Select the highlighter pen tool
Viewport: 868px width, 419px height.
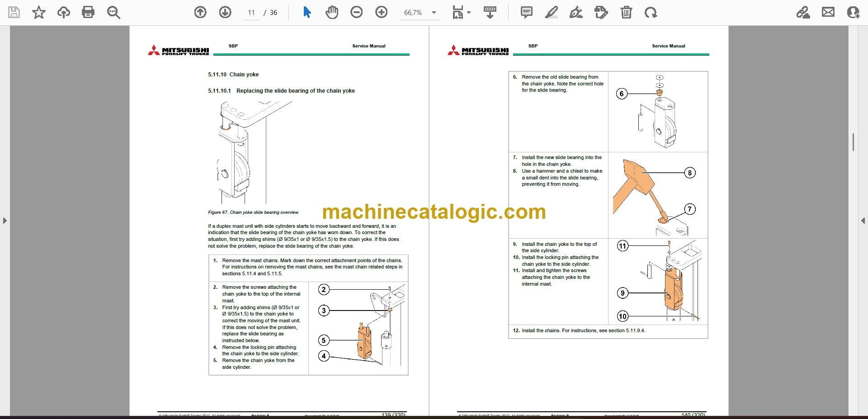[552, 13]
